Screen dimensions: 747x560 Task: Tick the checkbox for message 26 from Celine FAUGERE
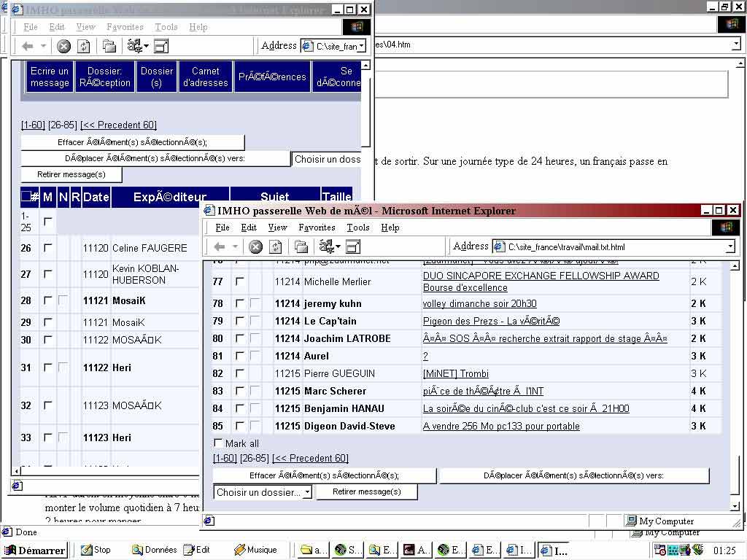pyautogui.click(x=47, y=248)
